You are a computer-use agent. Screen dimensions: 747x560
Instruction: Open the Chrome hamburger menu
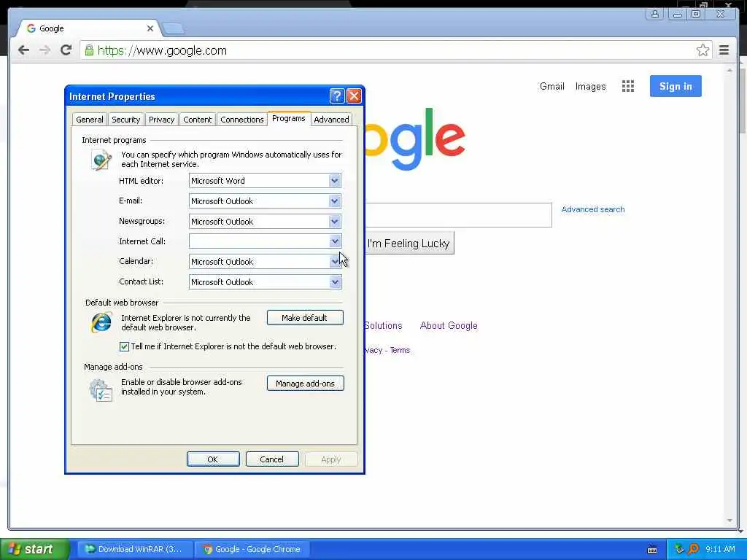tap(724, 50)
